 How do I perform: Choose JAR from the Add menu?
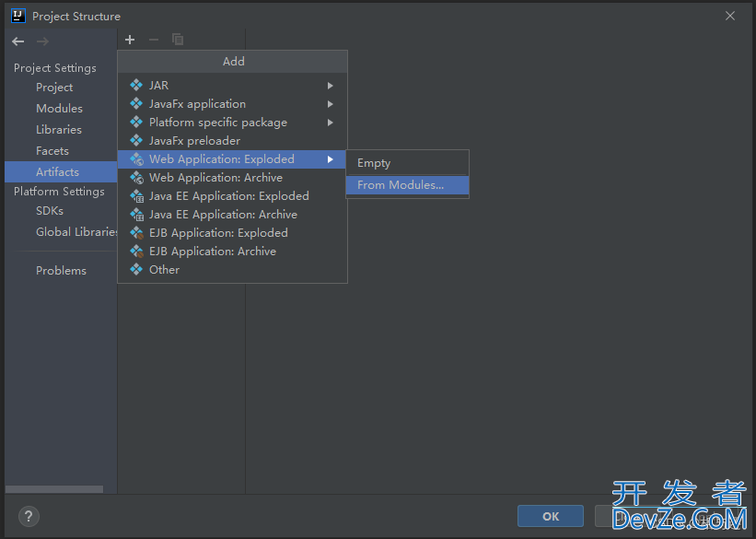pos(232,86)
